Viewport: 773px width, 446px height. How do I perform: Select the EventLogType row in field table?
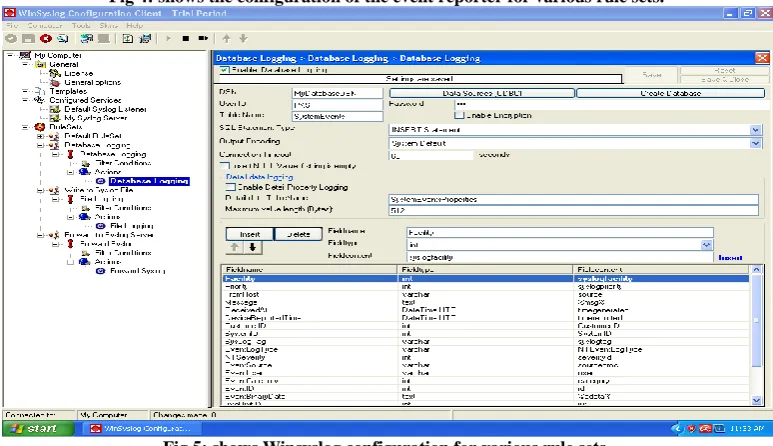tap(486, 349)
